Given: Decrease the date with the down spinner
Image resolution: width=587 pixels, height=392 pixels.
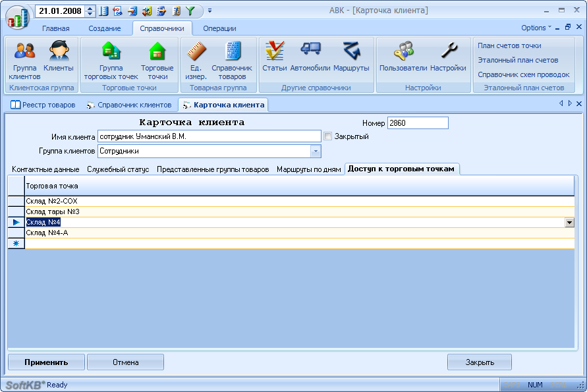Looking at the screenshot, I should click(90, 13).
